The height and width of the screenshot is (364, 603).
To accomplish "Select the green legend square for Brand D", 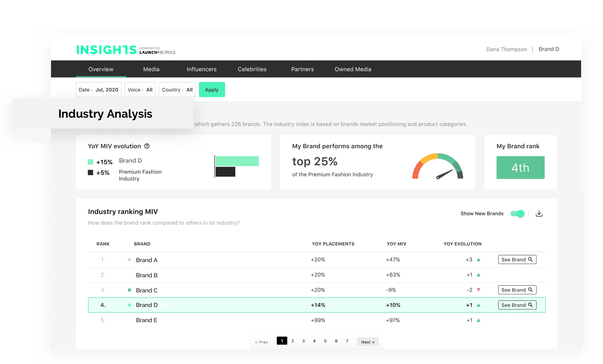I will pos(90,162).
